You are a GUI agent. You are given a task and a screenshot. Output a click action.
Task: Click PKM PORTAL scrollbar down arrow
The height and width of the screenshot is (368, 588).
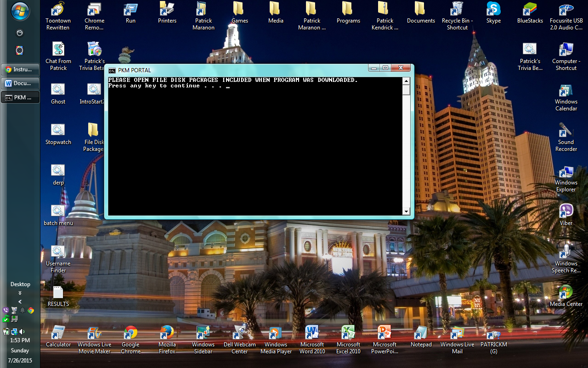pos(406,212)
